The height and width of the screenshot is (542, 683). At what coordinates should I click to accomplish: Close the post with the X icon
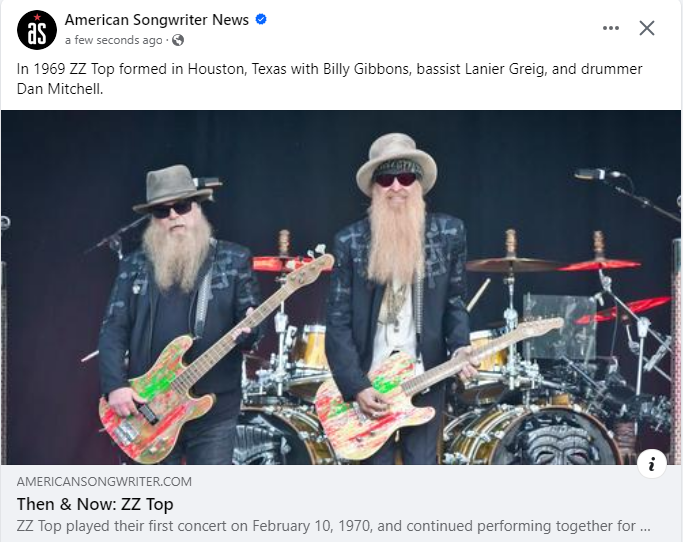tap(647, 28)
